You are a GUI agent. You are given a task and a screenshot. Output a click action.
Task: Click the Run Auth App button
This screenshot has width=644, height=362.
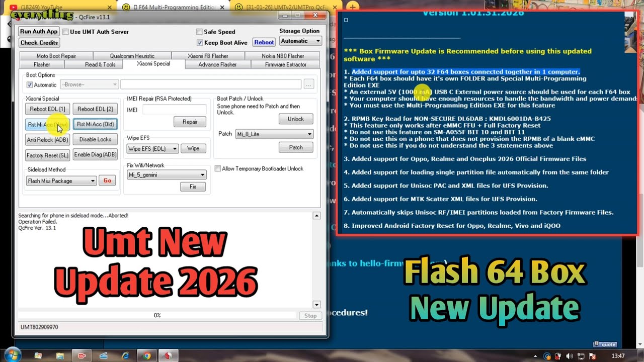[x=39, y=31]
